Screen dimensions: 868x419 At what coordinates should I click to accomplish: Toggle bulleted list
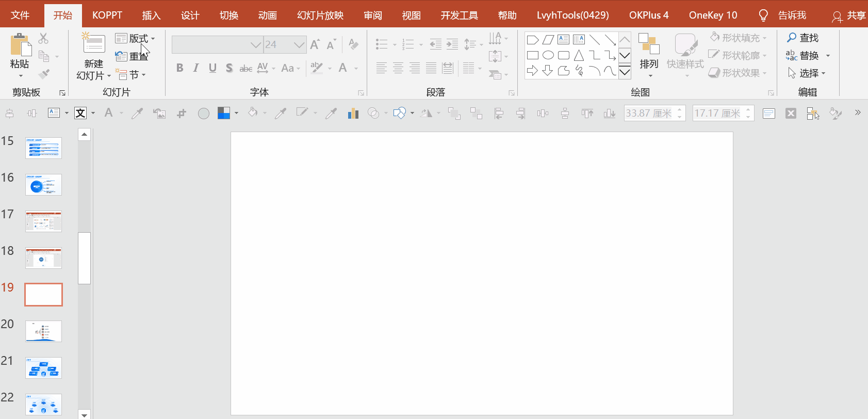point(382,44)
